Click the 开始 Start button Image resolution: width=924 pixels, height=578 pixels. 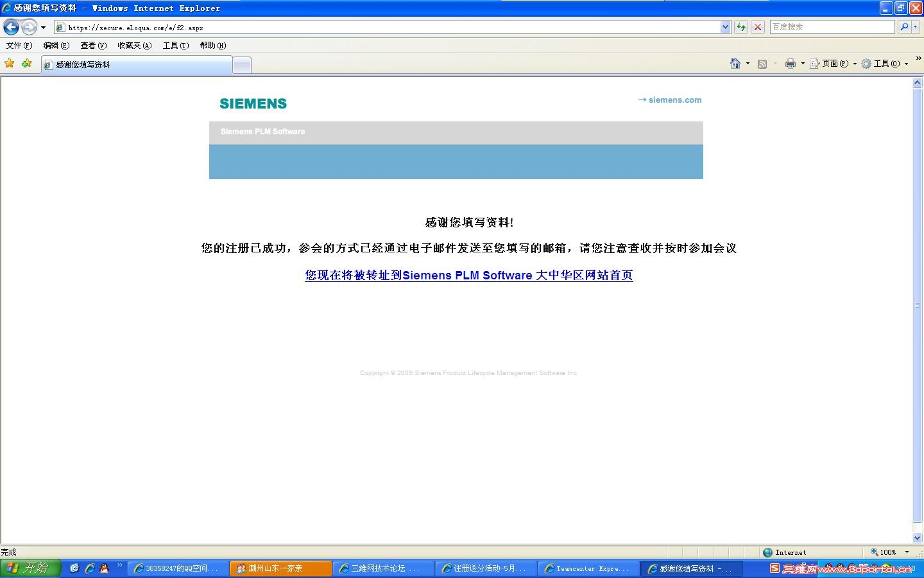click(x=30, y=568)
